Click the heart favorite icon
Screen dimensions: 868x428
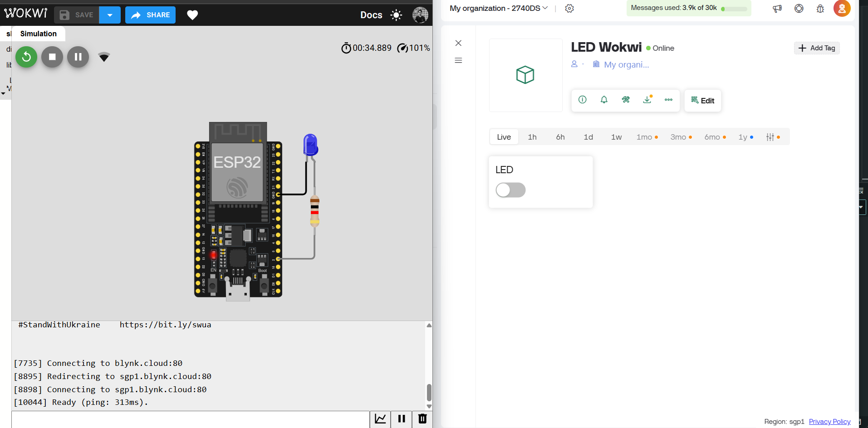pos(192,15)
